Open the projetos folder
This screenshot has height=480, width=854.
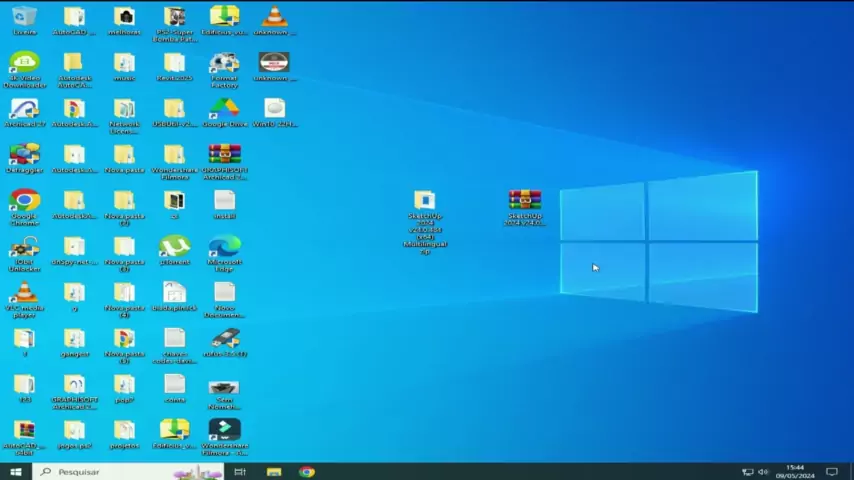pyautogui.click(x=124, y=431)
